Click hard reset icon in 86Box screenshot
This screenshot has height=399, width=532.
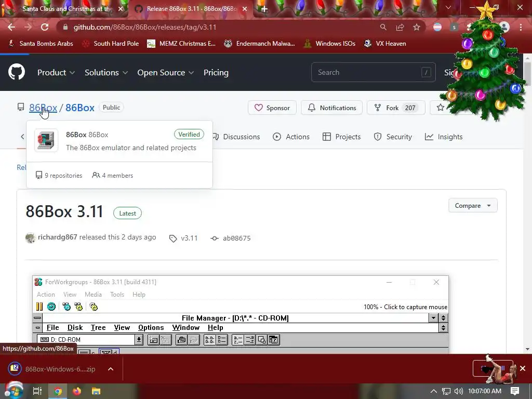pyautogui.click(x=51, y=307)
